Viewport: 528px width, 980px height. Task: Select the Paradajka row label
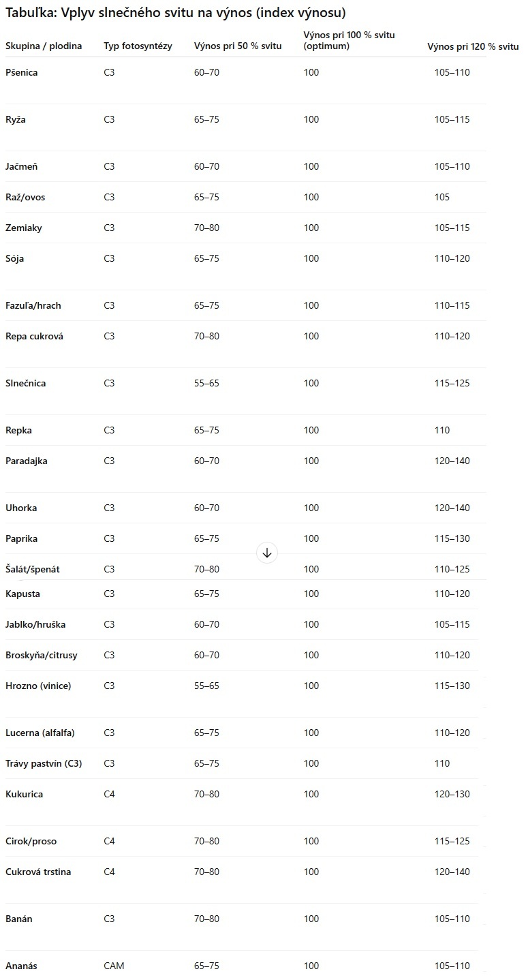[x=27, y=461]
